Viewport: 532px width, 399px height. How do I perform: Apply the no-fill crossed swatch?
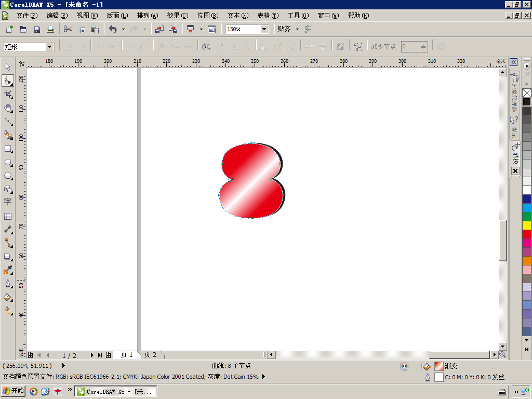point(527,92)
